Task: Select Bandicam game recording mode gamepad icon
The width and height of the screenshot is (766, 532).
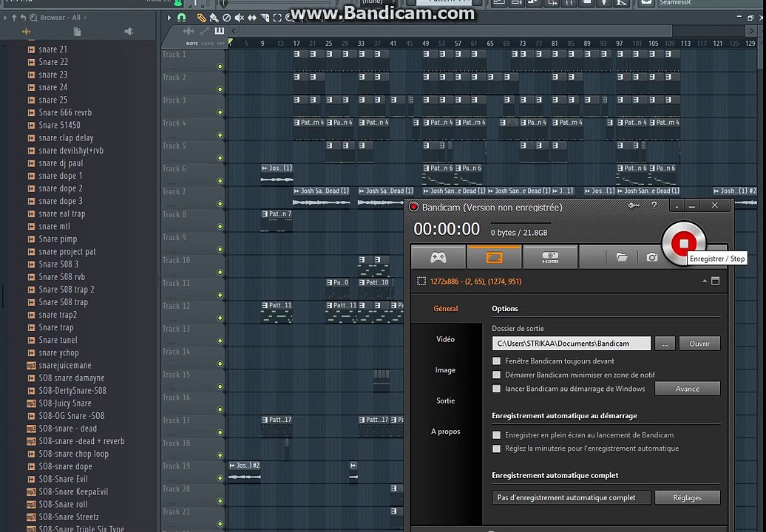Action: coord(438,257)
